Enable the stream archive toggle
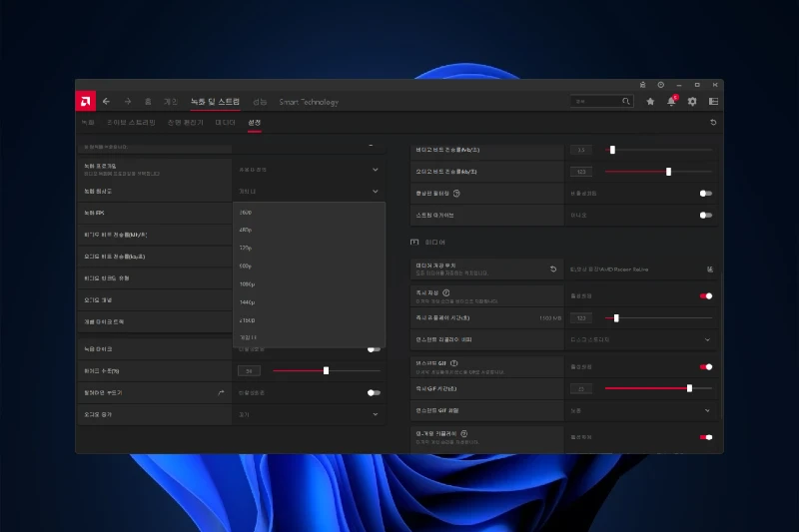799x532 pixels. pos(705,215)
